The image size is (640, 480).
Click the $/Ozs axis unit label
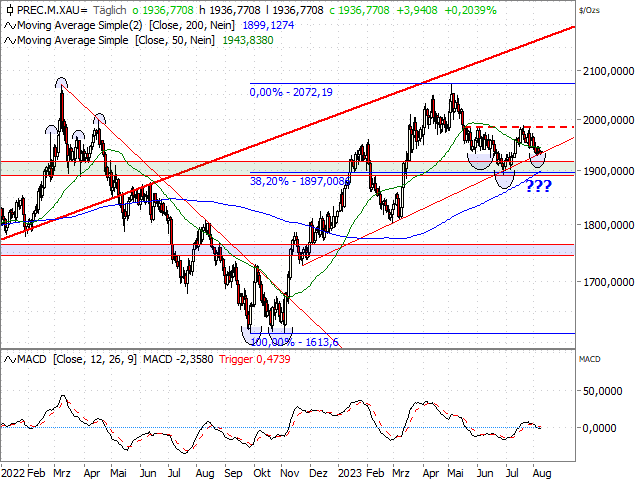[x=589, y=10]
